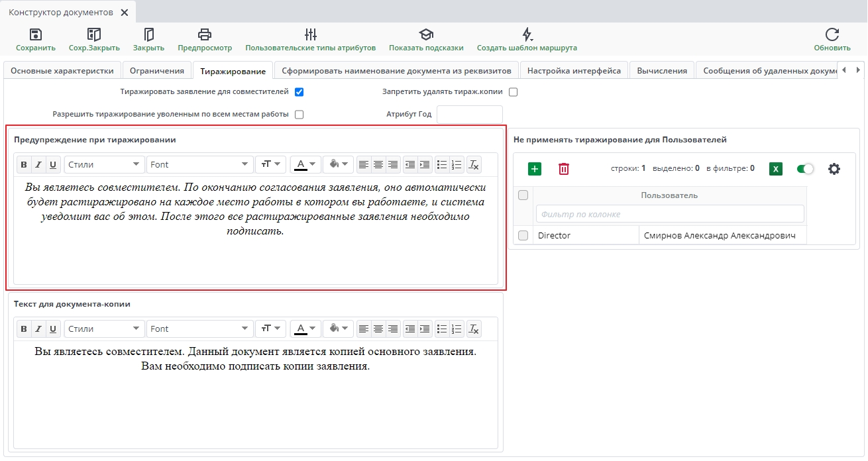Click Создать шаблон маршрута icon
Viewport: 868px width, 461px height.
pyautogui.click(x=527, y=35)
